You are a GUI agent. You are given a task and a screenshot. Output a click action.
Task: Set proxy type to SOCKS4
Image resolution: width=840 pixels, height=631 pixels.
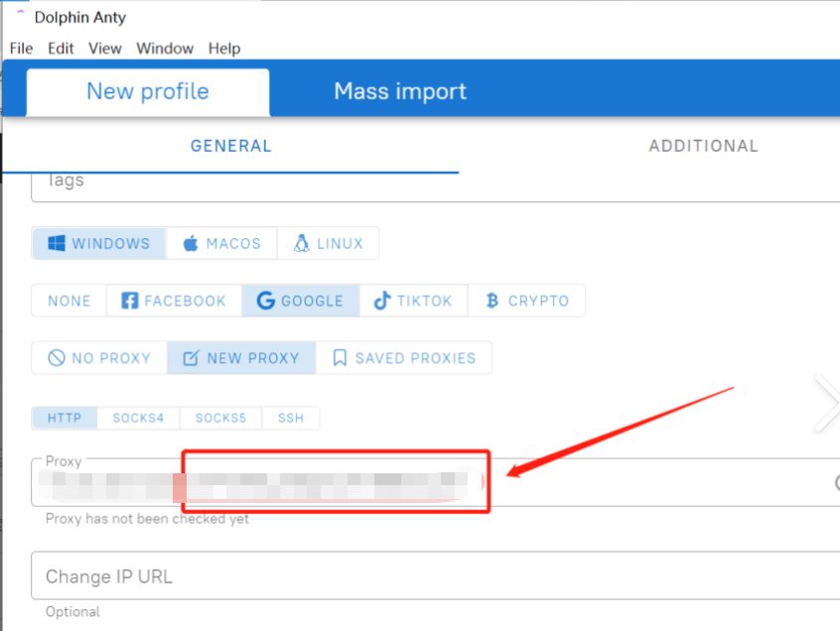click(x=138, y=418)
